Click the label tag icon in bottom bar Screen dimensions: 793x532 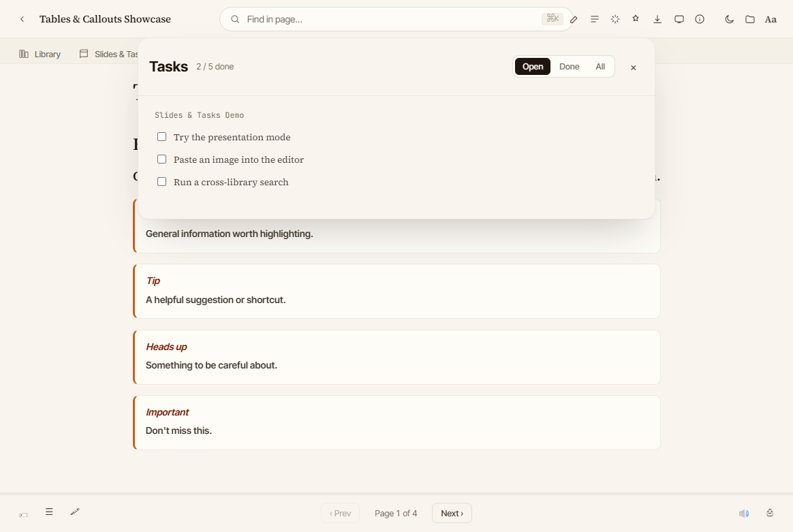click(x=23, y=515)
